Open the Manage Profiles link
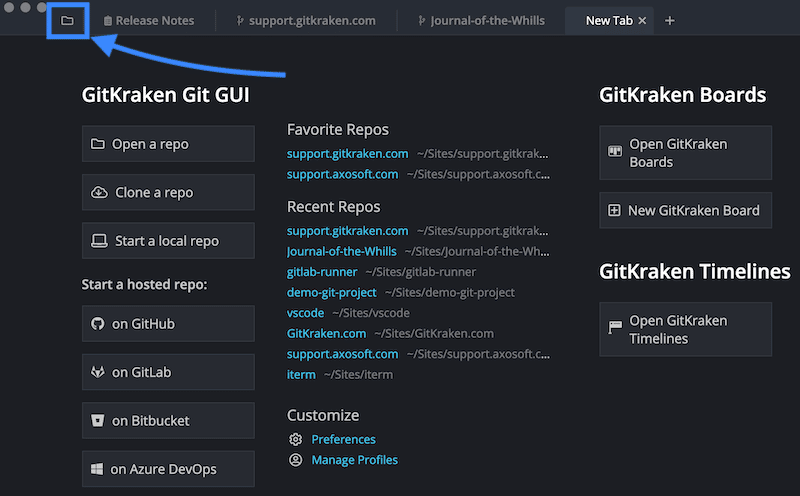The image size is (800, 496). [x=354, y=460]
